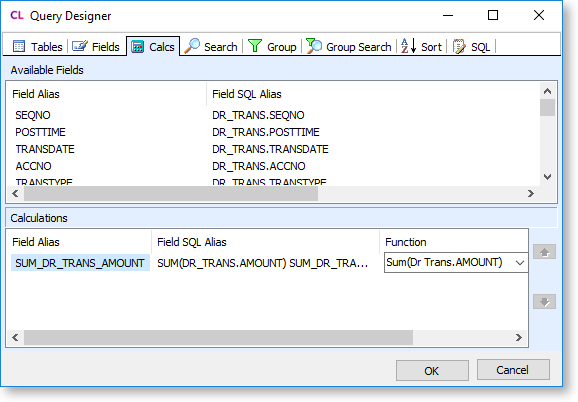
Task: Open the SQL notepad icon tab
Action: pos(459,46)
